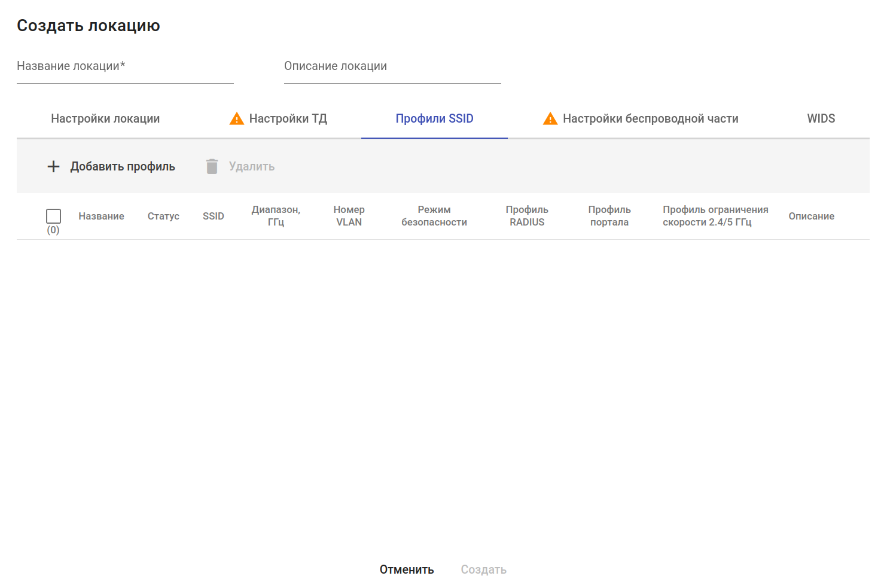The width and height of the screenshot is (887, 588).
Task: Switch to the Настройки ТД tab
Action: tap(288, 118)
